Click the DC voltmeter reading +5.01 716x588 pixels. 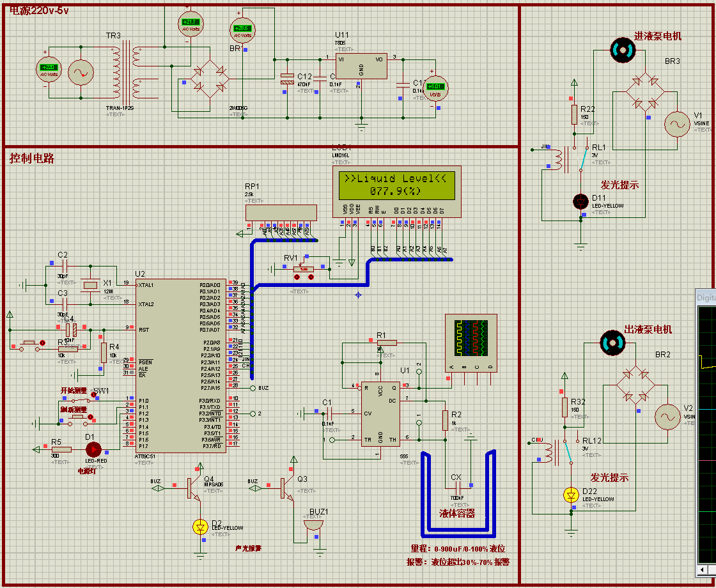(435, 89)
